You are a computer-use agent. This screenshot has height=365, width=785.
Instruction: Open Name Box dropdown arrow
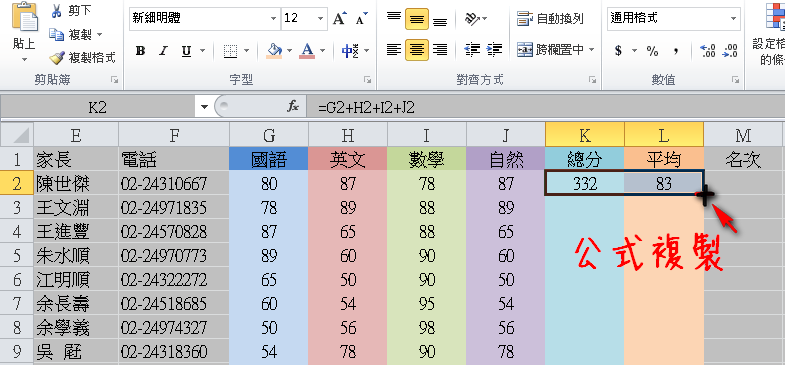click(204, 107)
